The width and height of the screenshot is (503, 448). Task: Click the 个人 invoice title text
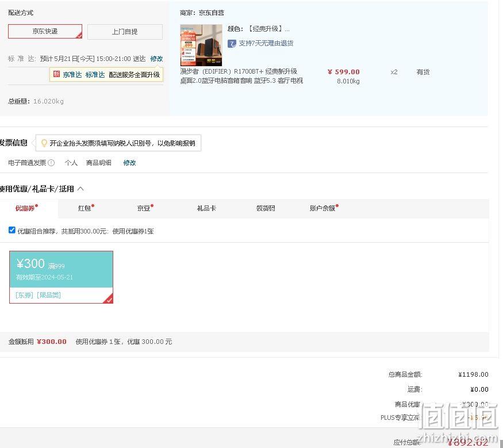click(x=71, y=163)
